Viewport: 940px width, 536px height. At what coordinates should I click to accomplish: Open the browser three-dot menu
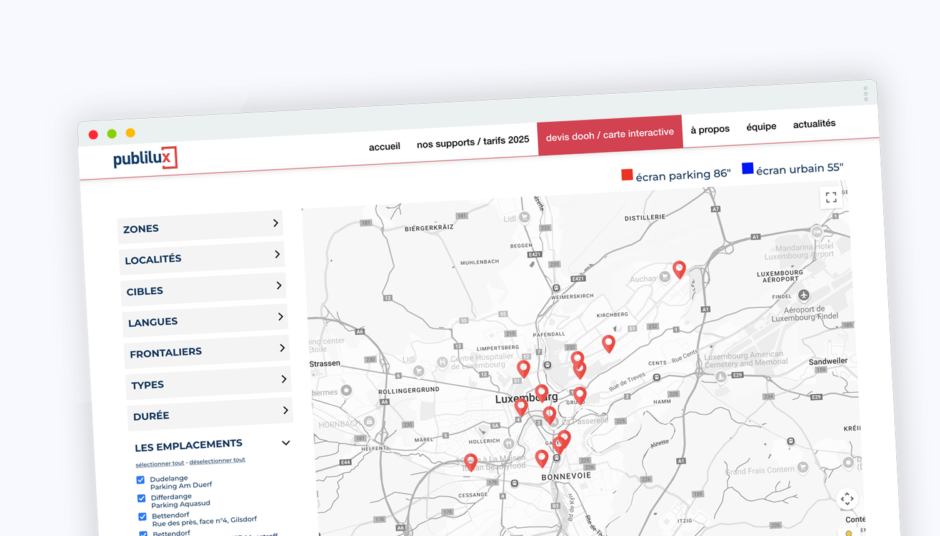coord(866,94)
